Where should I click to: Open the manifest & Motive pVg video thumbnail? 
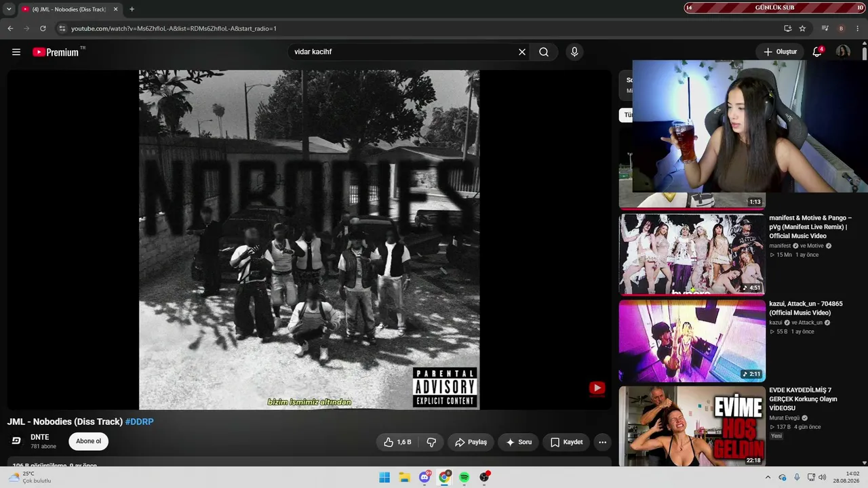point(692,254)
